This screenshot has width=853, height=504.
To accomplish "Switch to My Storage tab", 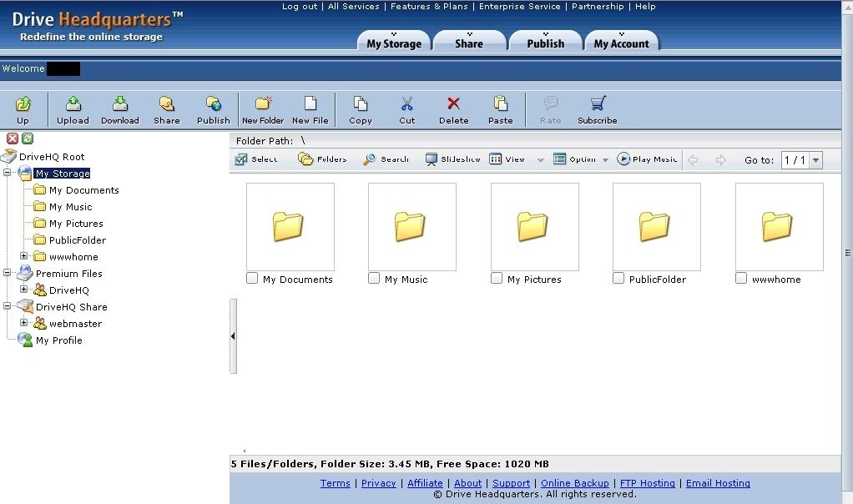I will pos(394,43).
